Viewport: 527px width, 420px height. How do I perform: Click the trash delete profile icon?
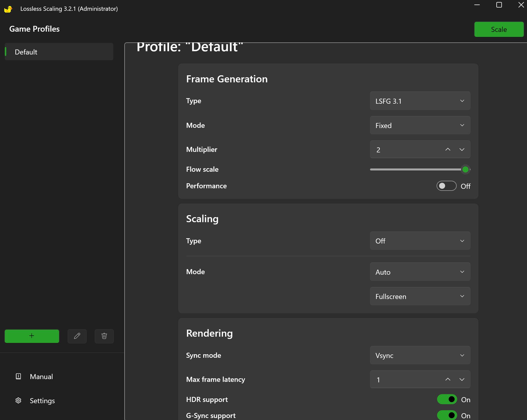(x=104, y=336)
